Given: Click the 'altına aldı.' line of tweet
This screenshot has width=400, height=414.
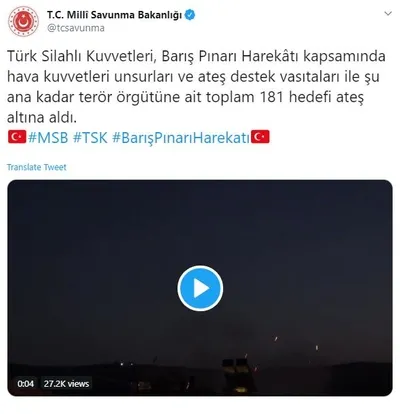Looking at the screenshot, I should [x=42, y=117].
